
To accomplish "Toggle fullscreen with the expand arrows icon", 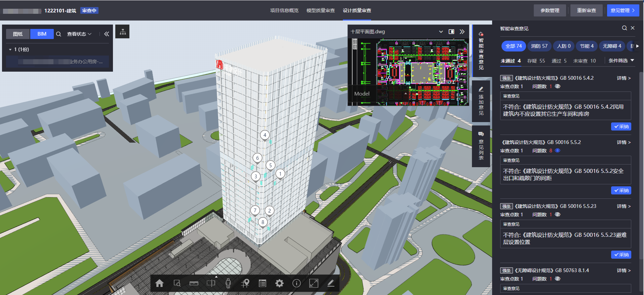I will click(314, 284).
